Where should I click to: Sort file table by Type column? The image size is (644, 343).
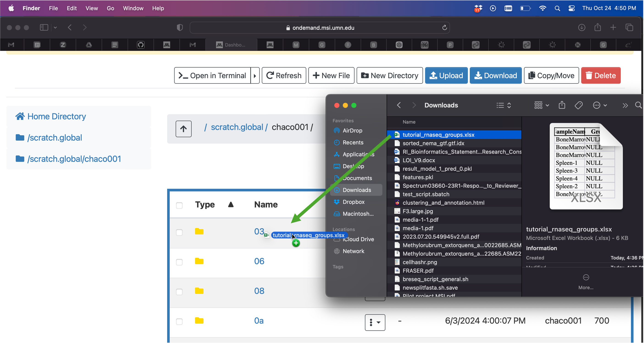point(205,204)
